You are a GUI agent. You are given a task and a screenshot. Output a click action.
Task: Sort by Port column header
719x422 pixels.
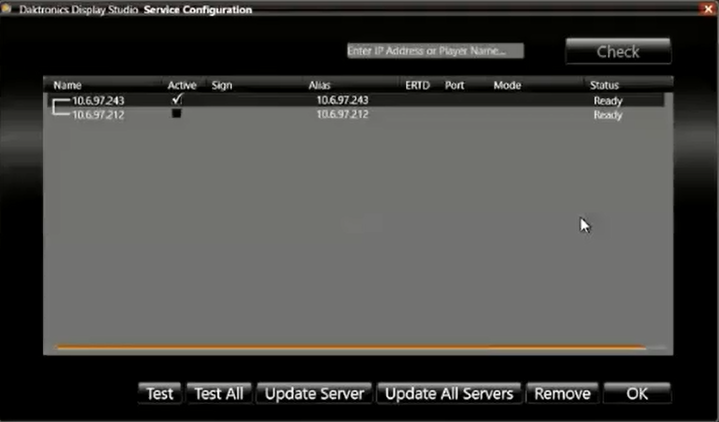tap(454, 85)
